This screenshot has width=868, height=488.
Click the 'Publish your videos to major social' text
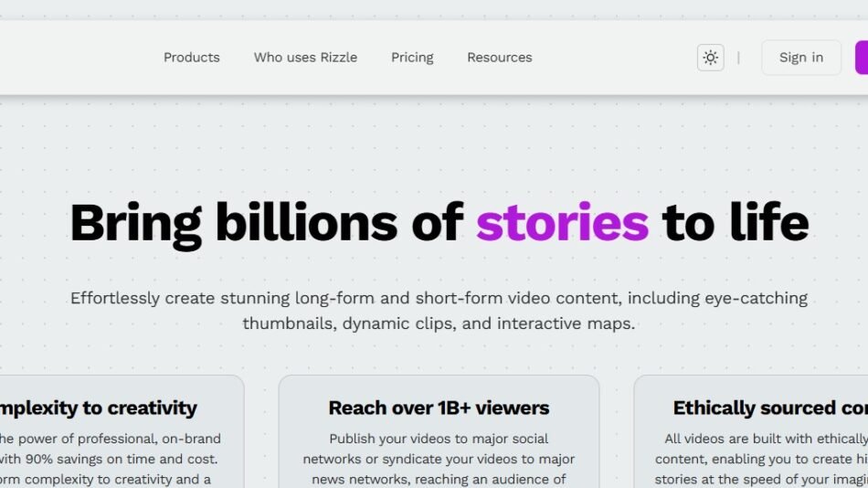439,439
